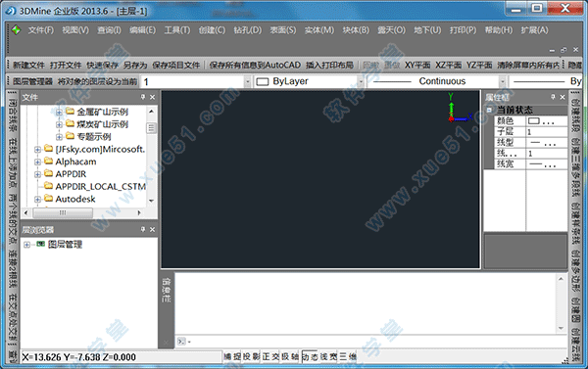
Task: Expand the Alphacam folder node
Action: click(37, 161)
